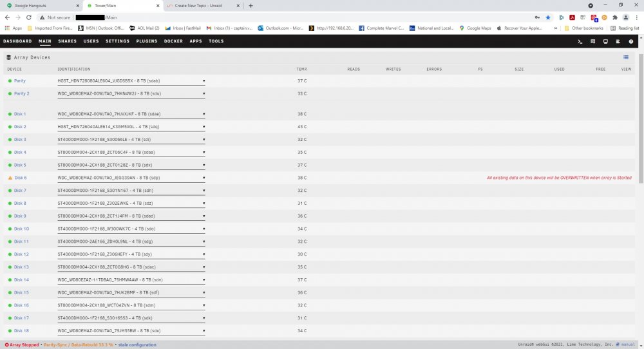The image size is (644, 349).
Task: Open the Disk 3 device link
Action: pos(20,140)
